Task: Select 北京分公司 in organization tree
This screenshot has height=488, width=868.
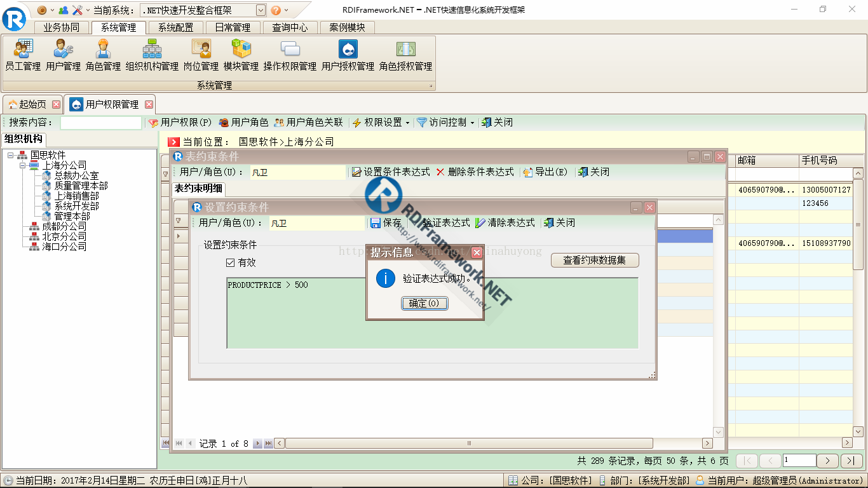Action: 64,236
